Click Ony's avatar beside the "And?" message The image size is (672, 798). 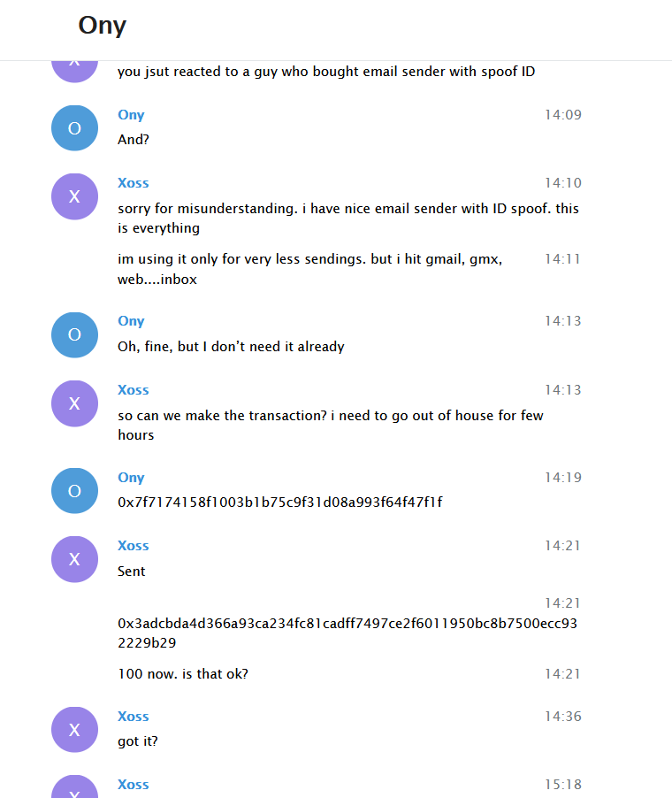coord(74,128)
